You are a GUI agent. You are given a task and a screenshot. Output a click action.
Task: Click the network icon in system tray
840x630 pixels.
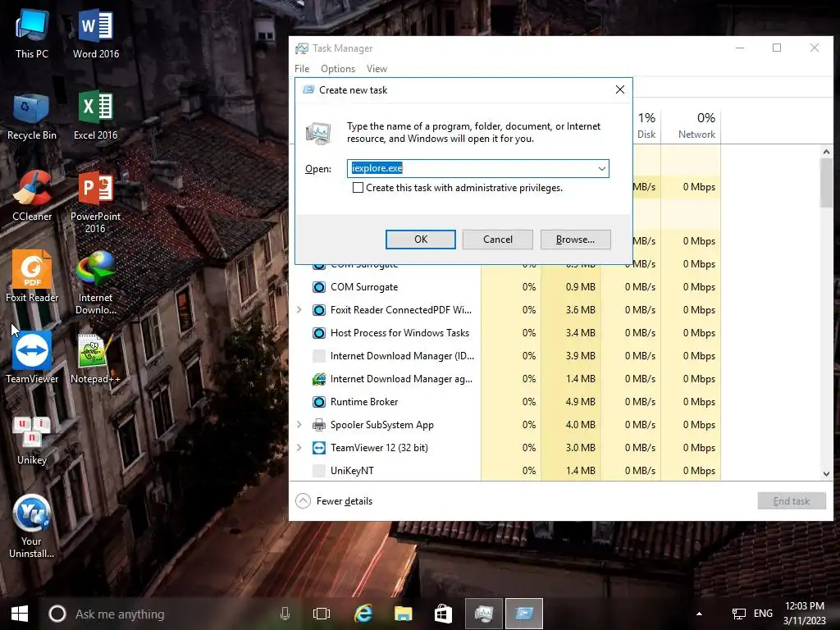tap(739, 614)
